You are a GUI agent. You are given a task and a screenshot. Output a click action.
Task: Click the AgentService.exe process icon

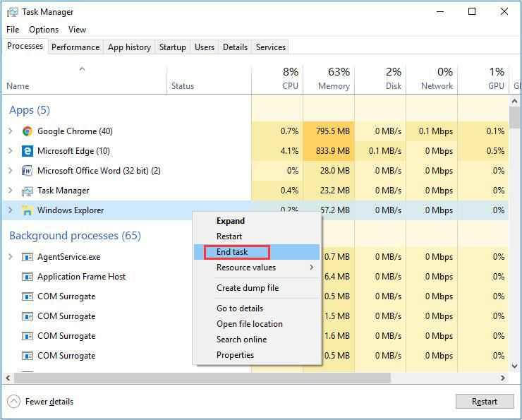point(28,257)
